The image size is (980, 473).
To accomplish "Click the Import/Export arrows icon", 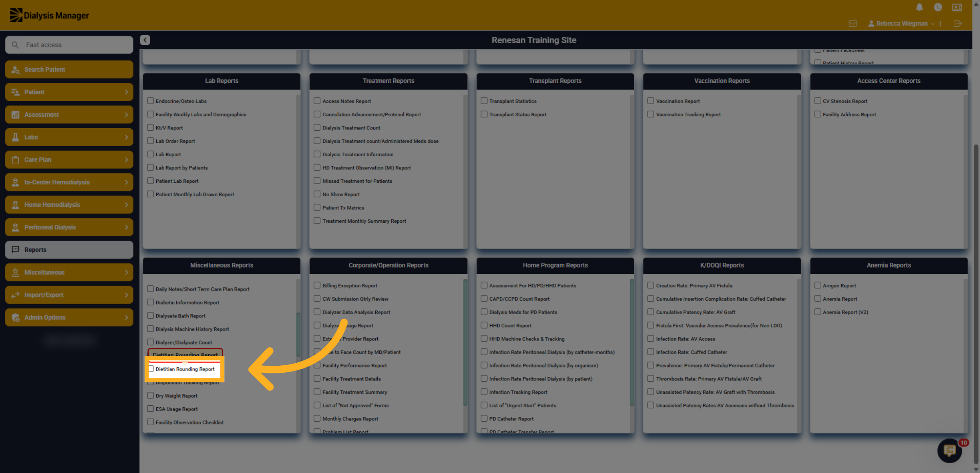I will (16, 295).
